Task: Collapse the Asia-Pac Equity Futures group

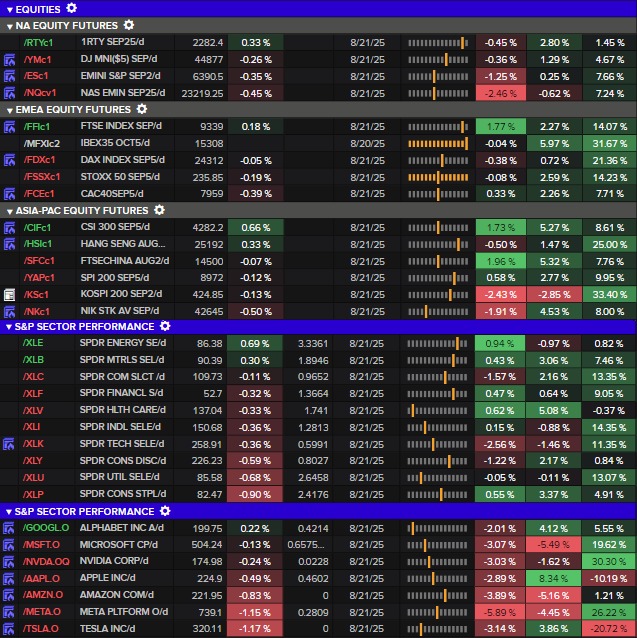Action: (x=9, y=211)
